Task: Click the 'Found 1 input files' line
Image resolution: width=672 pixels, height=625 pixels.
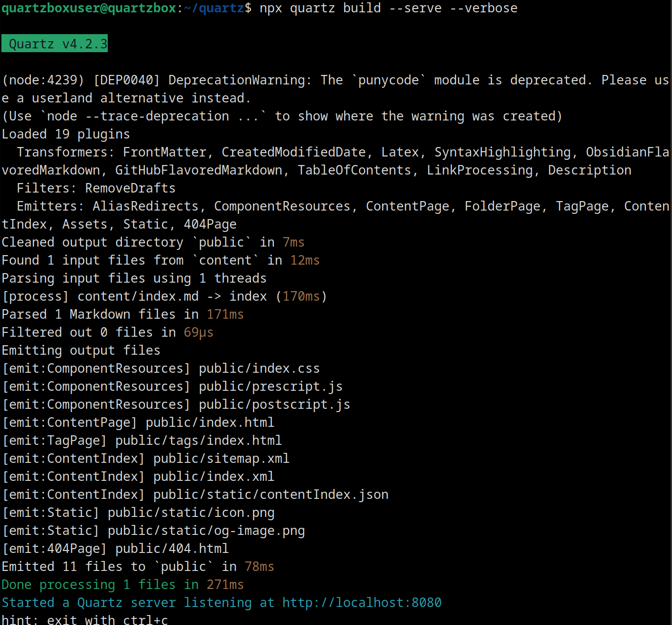Action: [x=160, y=260]
